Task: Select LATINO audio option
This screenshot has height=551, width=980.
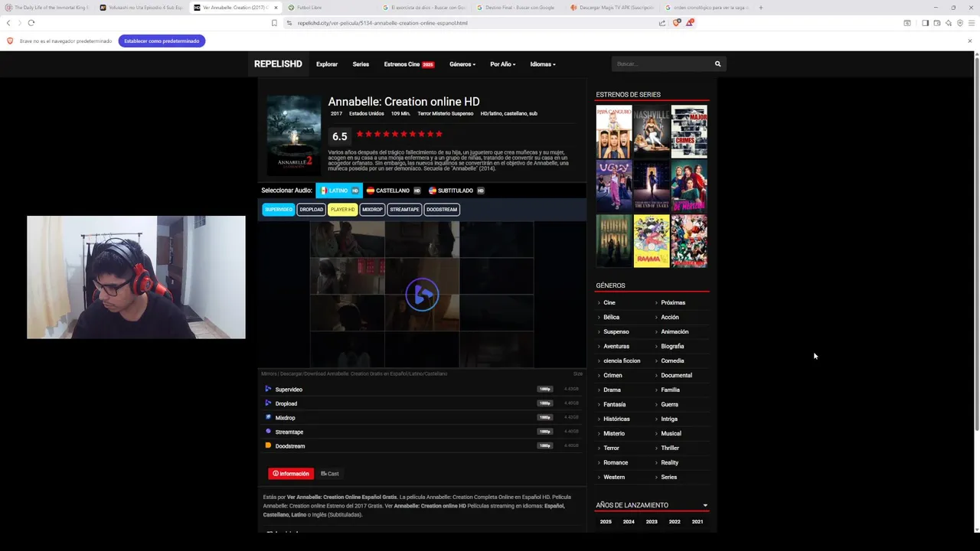Action: point(339,191)
